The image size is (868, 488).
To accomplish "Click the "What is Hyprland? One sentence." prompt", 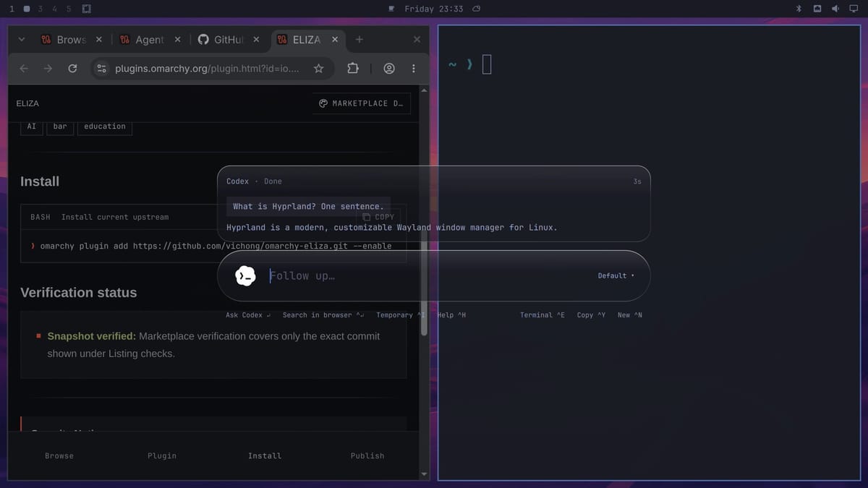I will point(308,206).
